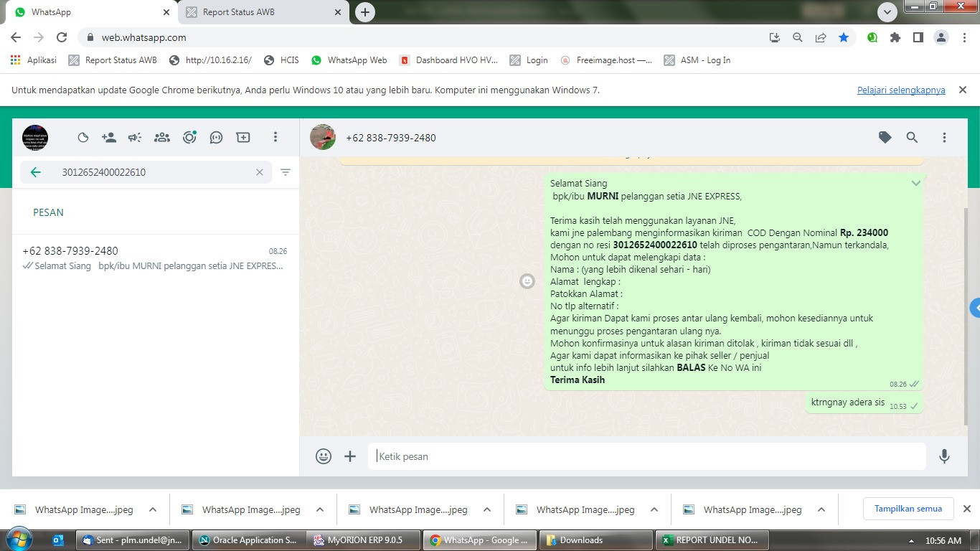This screenshot has height=551, width=980.
Task: Toggle the browser side panel
Action: (x=918, y=37)
